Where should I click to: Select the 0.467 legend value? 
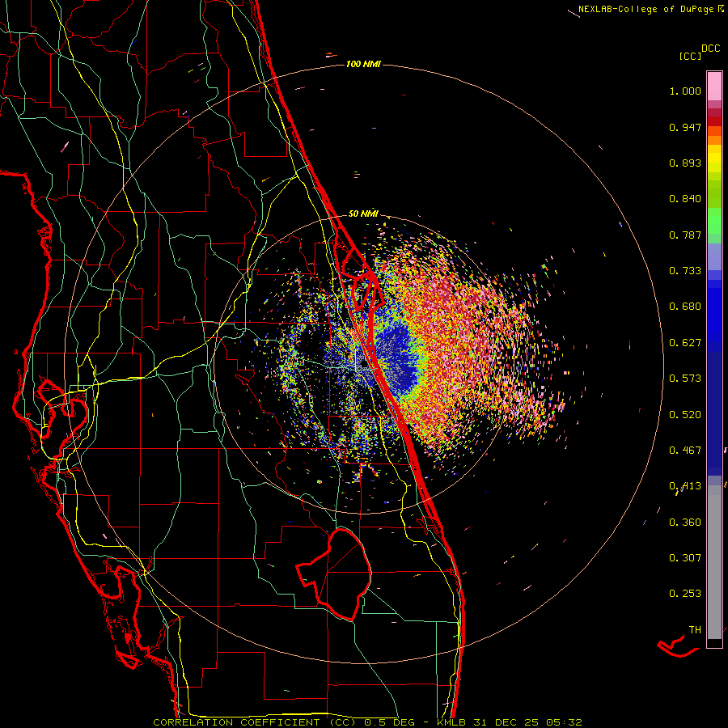[685, 451]
